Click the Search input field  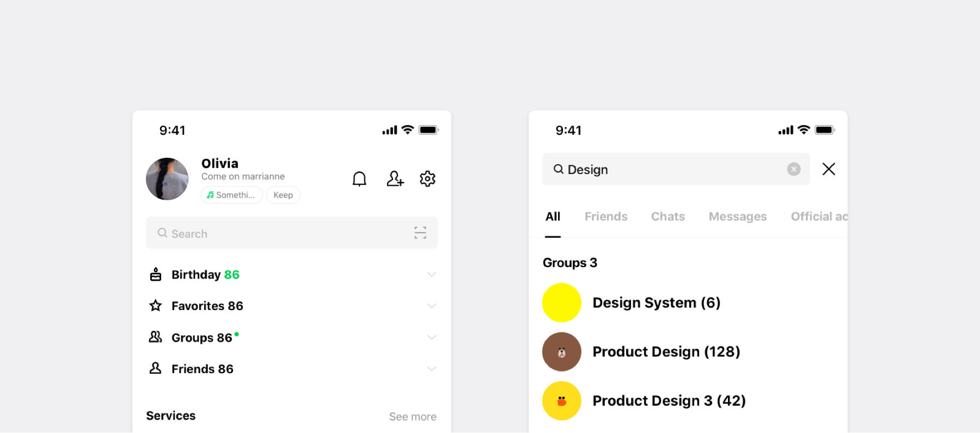283,233
